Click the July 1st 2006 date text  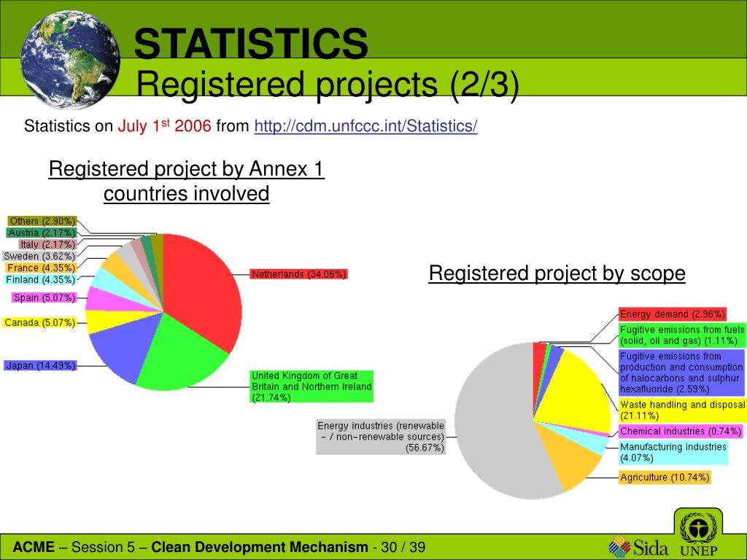point(164,126)
